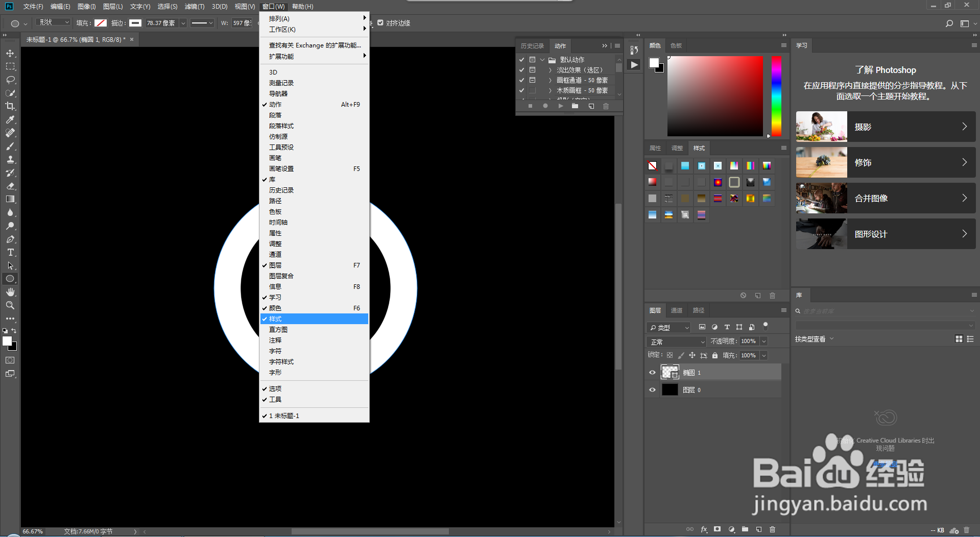Choose 历史记录 in the Window menu

[314, 190]
